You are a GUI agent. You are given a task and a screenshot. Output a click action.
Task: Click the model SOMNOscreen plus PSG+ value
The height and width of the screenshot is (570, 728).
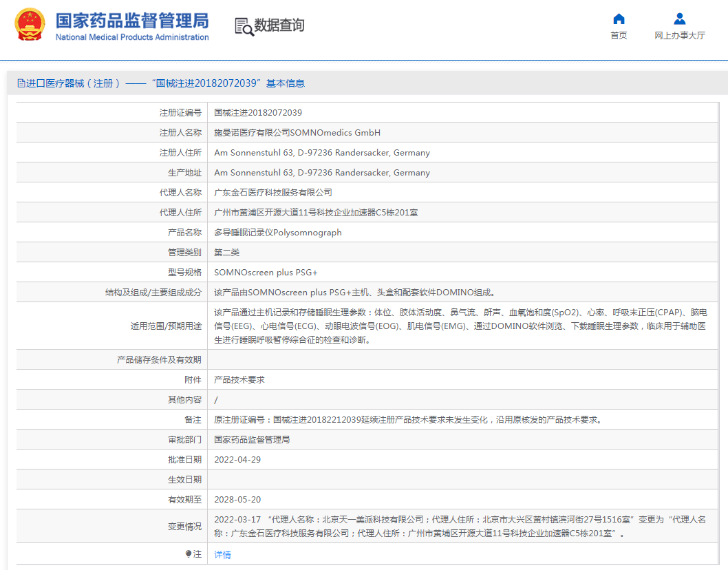pos(266,273)
